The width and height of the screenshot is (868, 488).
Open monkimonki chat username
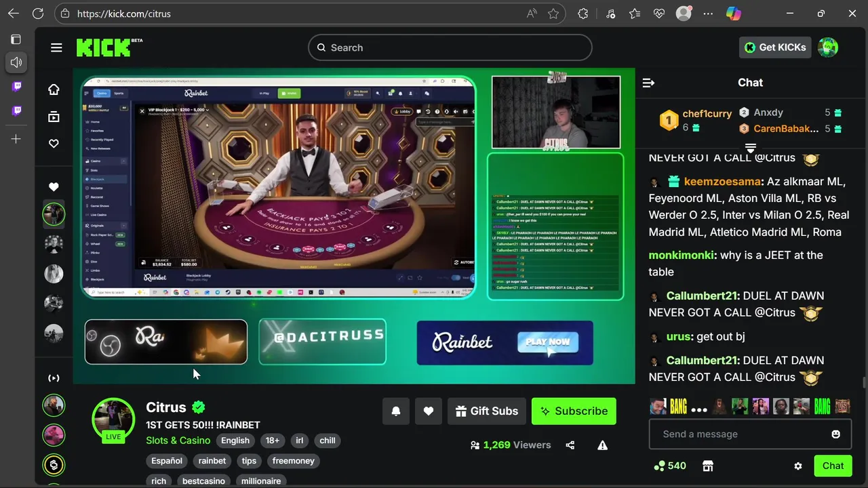682,255
